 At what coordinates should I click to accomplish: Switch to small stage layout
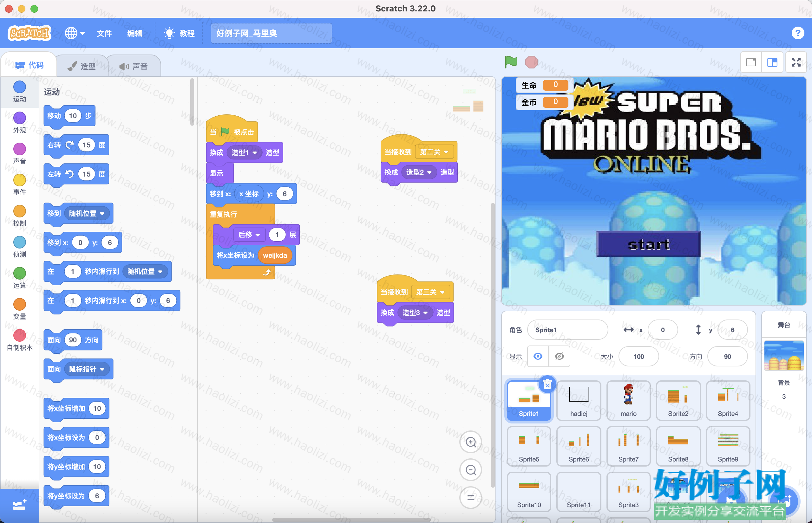pyautogui.click(x=751, y=62)
